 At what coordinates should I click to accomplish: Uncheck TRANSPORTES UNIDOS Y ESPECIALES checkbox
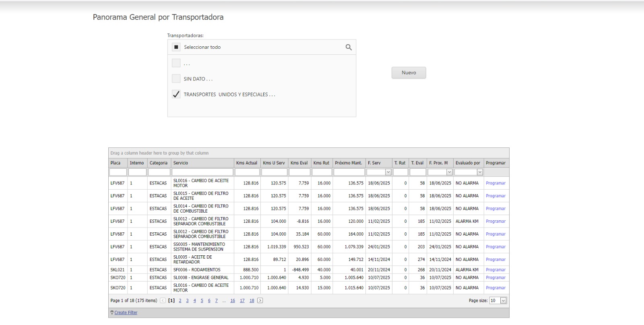click(x=176, y=94)
